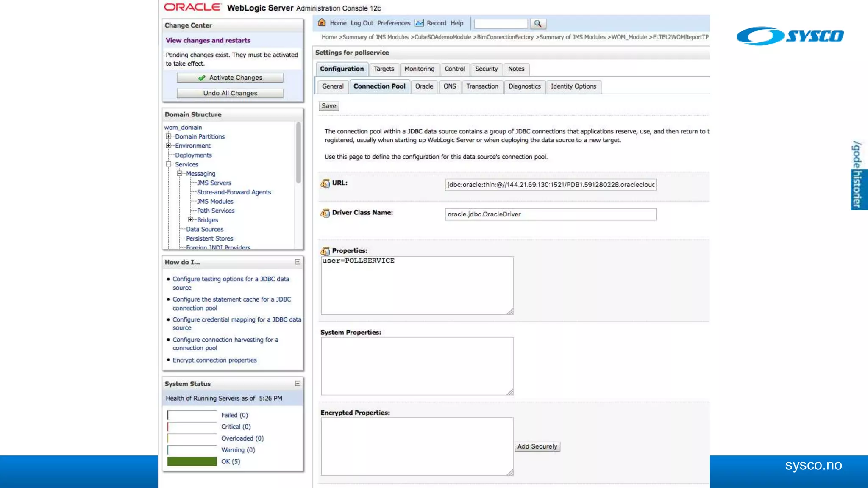Image resolution: width=868 pixels, height=488 pixels.
Task: Expand the Domain Partitions tree node
Action: pos(169,136)
